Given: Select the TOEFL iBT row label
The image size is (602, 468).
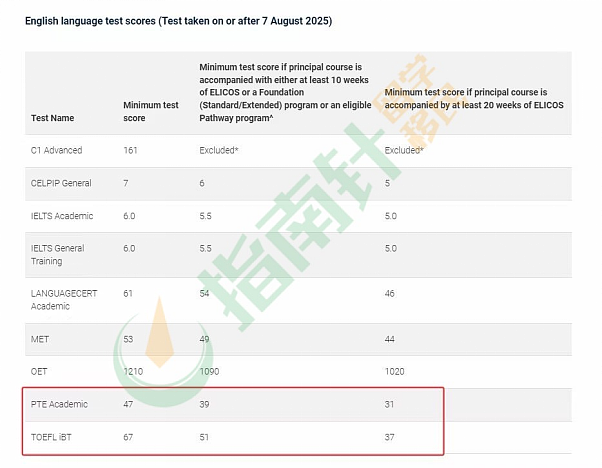Looking at the screenshot, I should 51,437.
